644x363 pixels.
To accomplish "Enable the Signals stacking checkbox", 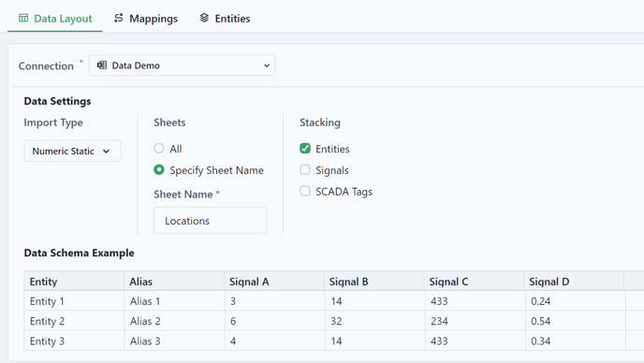I will (x=305, y=169).
